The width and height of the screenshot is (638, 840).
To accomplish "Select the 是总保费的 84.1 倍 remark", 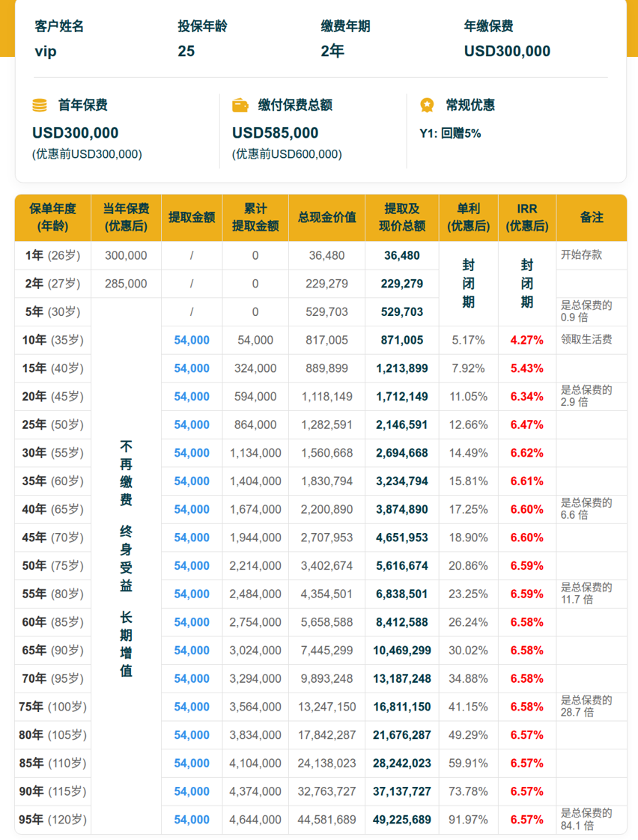I will click(586, 819).
